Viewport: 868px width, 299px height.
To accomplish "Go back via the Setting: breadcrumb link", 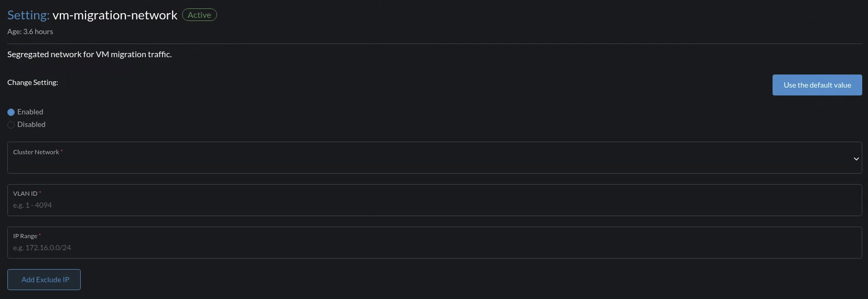I will tap(28, 15).
